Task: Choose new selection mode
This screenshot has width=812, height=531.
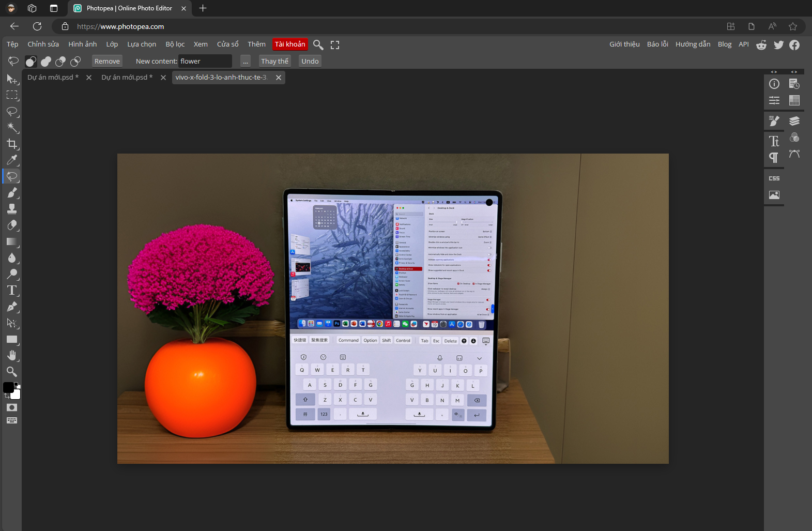Action: [31, 62]
